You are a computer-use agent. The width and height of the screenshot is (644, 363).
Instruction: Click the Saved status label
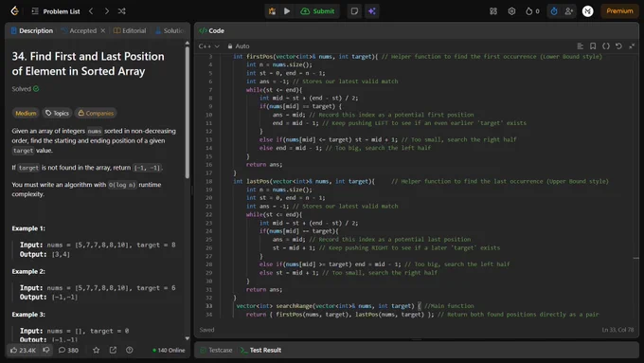(206, 330)
